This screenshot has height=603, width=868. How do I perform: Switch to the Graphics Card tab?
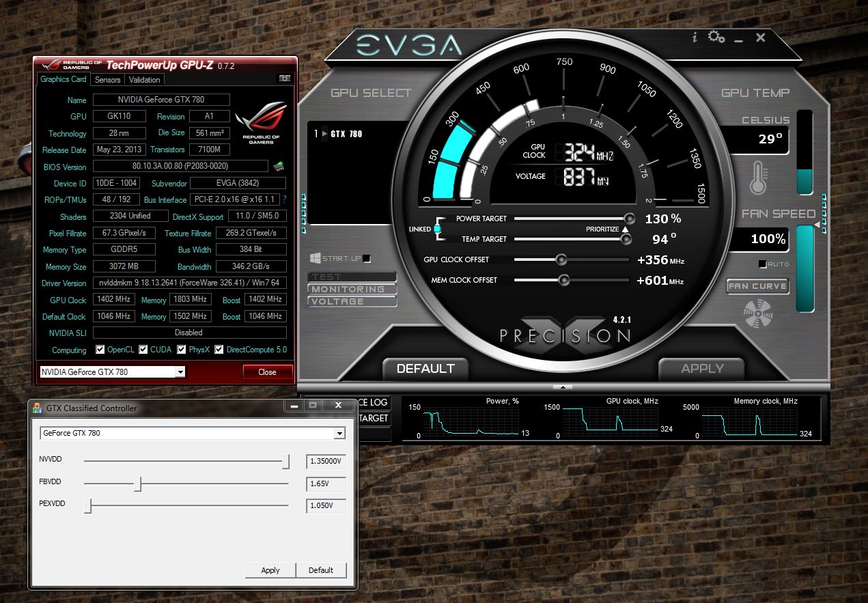click(64, 79)
